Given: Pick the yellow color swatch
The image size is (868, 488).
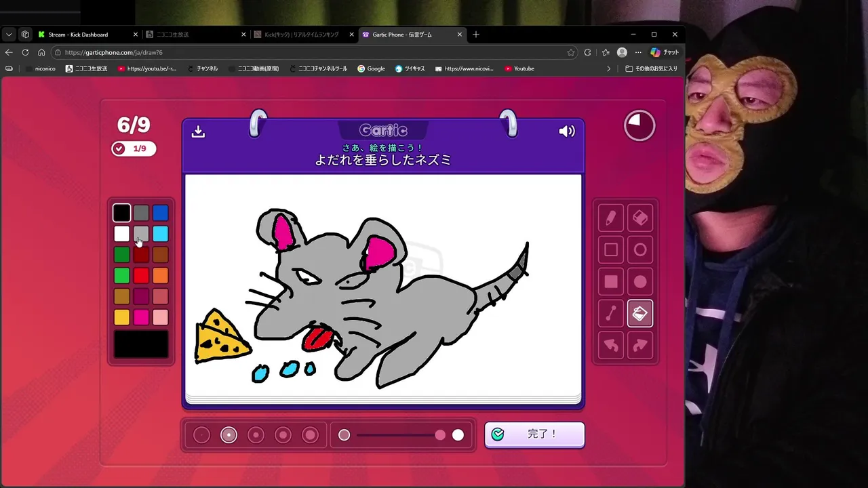Looking at the screenshot, I should pos(121,317).
